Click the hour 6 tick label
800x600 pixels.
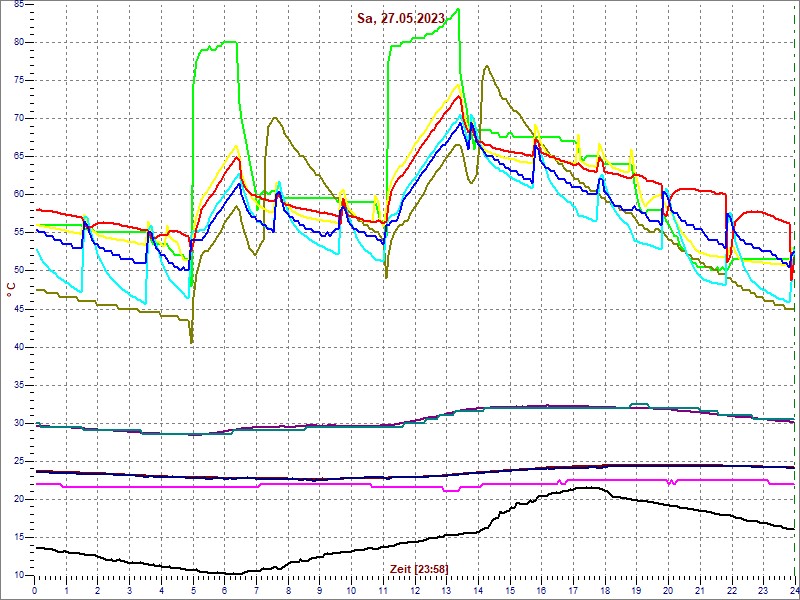click(x=224, y=590)
